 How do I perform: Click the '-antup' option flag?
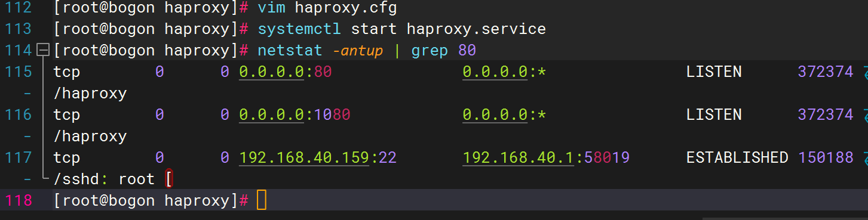point(358,51)
